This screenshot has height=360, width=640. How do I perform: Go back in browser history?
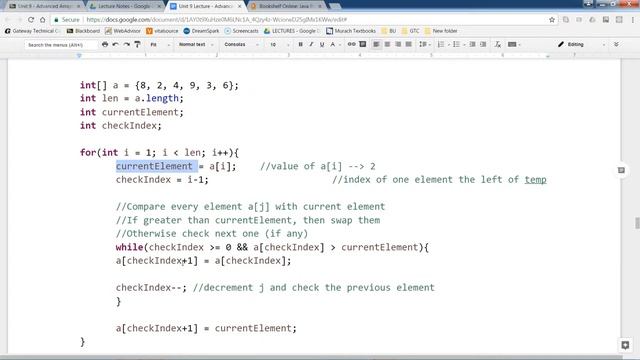(x=8, y=19)
